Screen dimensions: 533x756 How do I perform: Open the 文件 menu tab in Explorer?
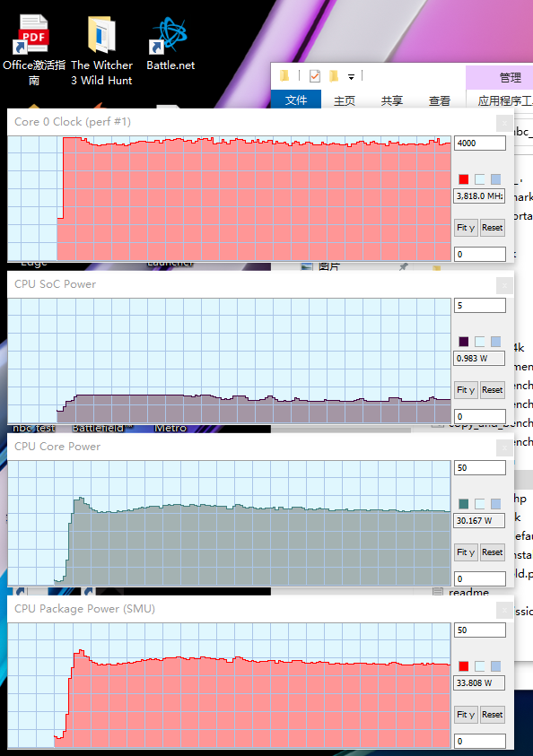pos(296,100)
